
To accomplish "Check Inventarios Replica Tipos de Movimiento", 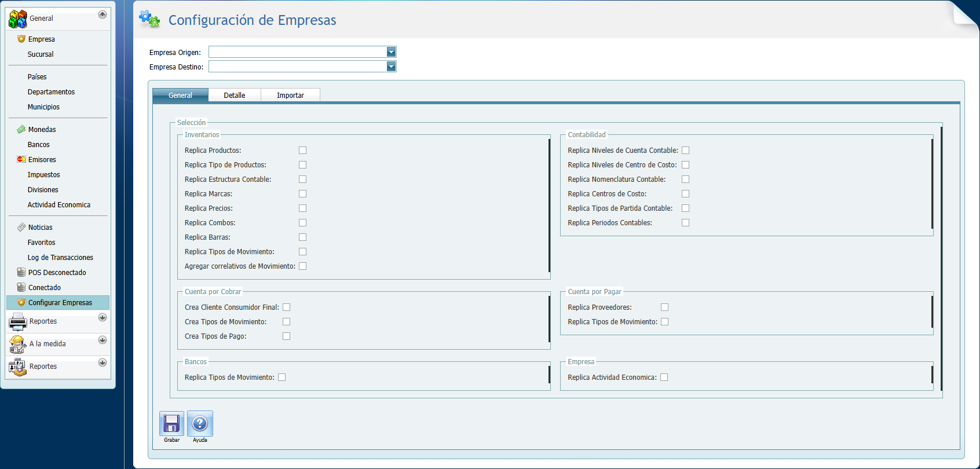I will [302, 251].
